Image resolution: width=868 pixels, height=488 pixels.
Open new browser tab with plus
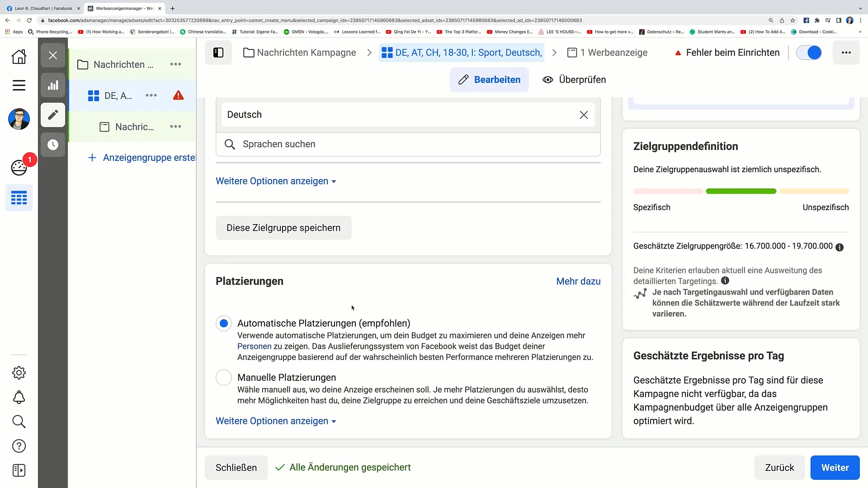tap(172, 8)
